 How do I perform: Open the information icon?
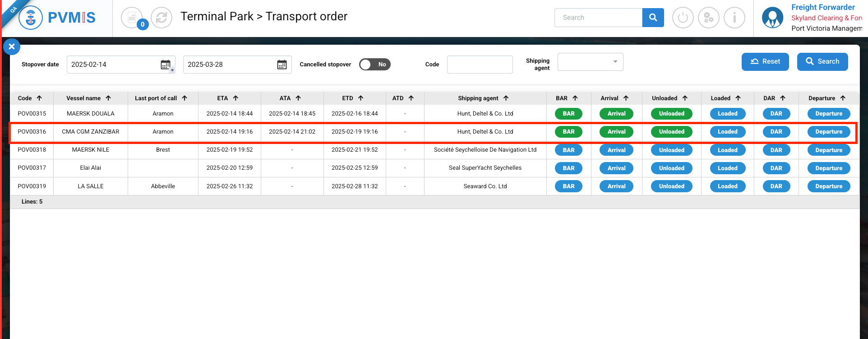734,18
